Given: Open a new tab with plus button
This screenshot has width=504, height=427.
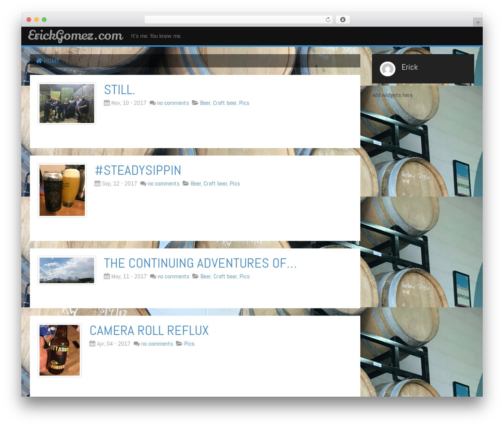Looking at the screenshot, I should point(478,22).
